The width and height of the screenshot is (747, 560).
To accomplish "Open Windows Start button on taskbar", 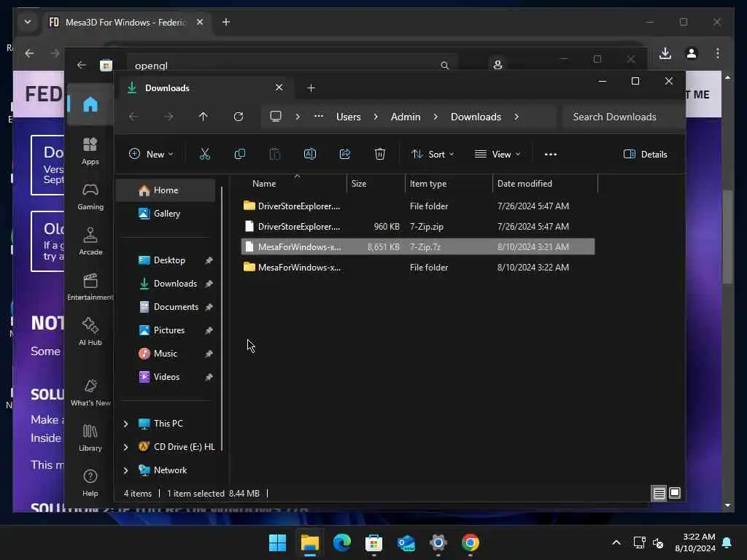I will tap(277, 542).
